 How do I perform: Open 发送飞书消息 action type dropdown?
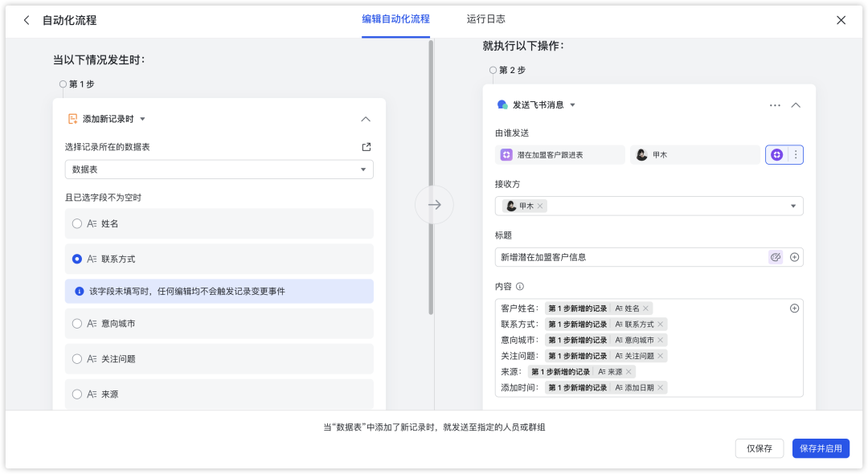[572, 105]
